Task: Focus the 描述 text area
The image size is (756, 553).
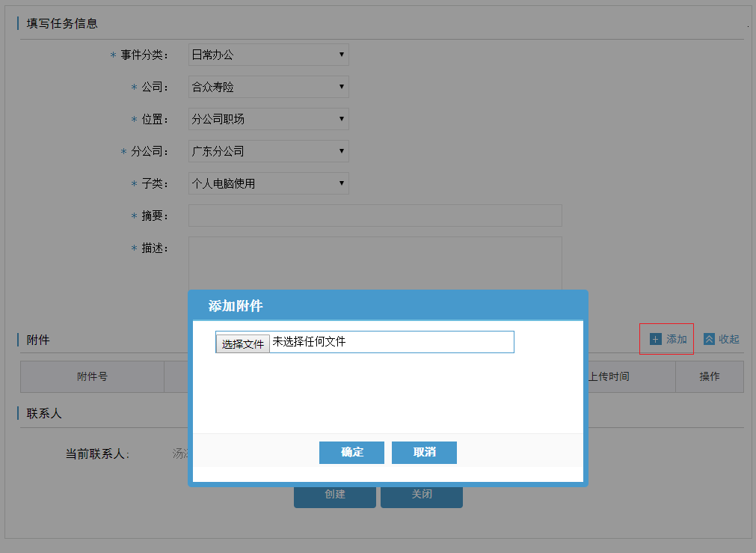Action: pos(375,262)
